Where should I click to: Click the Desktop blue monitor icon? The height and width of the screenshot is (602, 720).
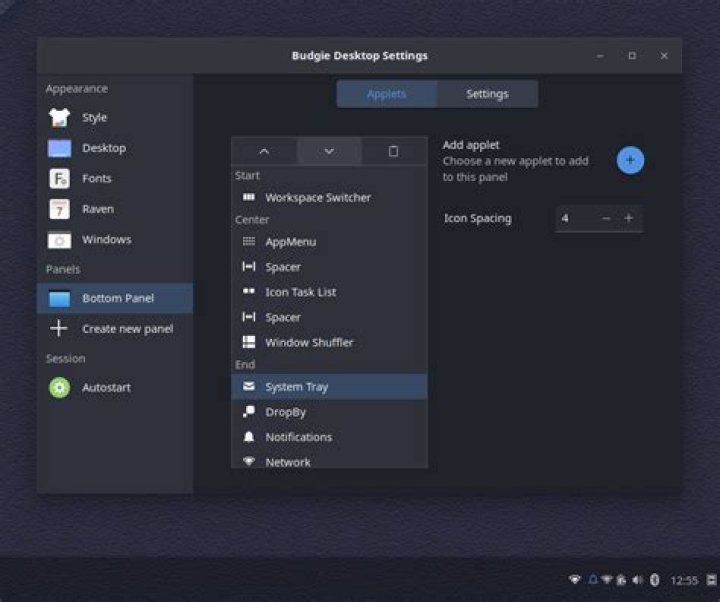[x=60, y=148]
